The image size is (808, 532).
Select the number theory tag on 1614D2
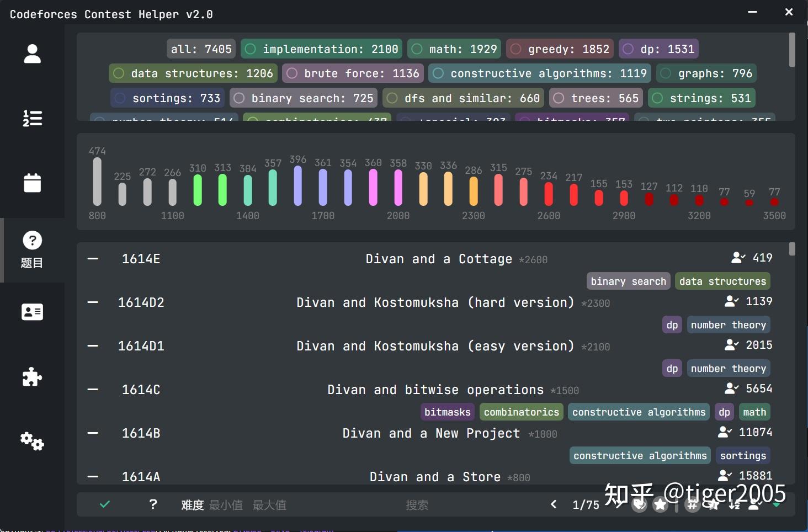(x=729, y=324)
